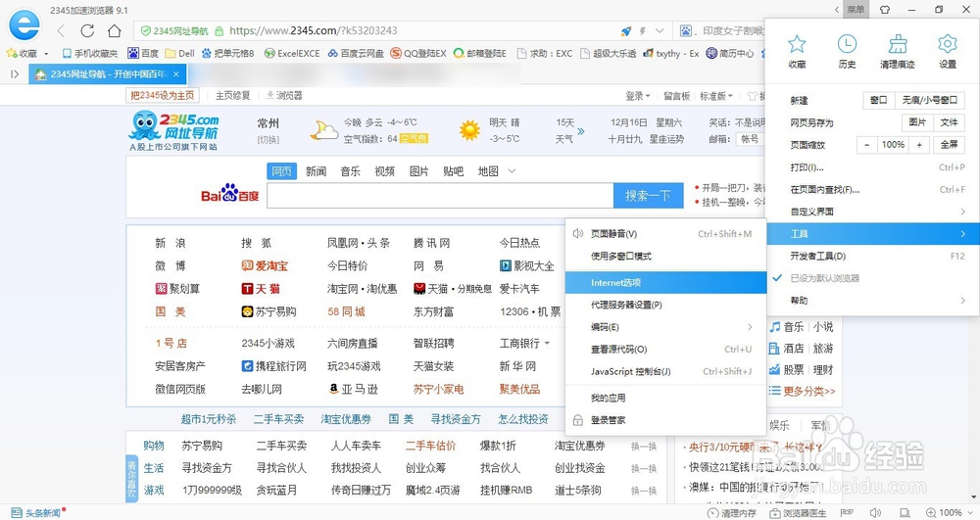Reload the page with the refresh icon

pos(87,30)
